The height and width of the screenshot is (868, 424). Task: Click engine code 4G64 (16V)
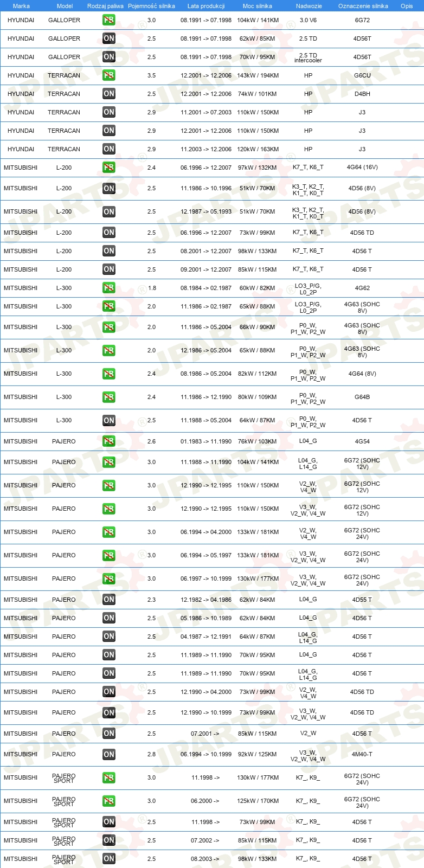pos(362,168)
